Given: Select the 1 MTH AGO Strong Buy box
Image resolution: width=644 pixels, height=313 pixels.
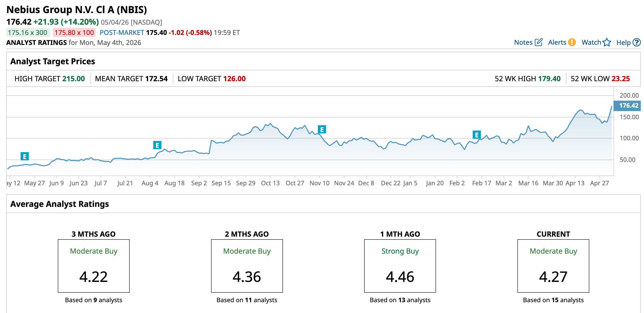Looking at the screenshot, I should pyautogui.click(x=400, y=266).
